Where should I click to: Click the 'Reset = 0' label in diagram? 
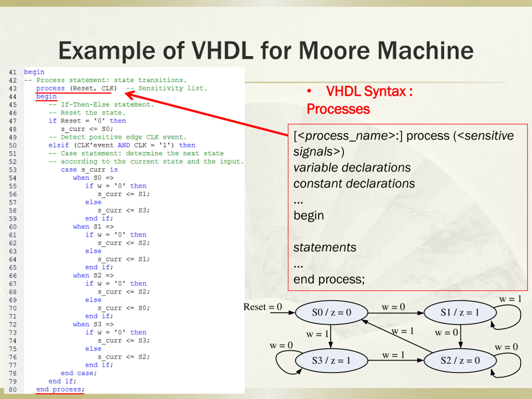(x=263, y=307)
